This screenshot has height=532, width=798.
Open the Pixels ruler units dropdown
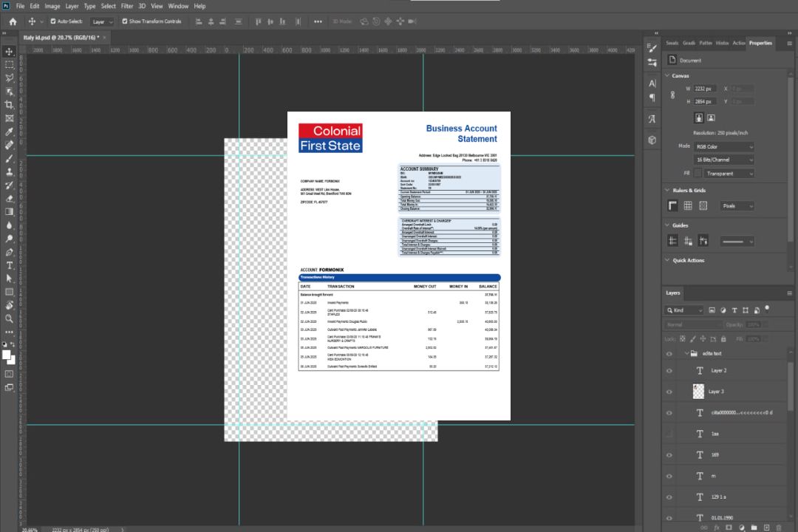[x=737, y=206]
